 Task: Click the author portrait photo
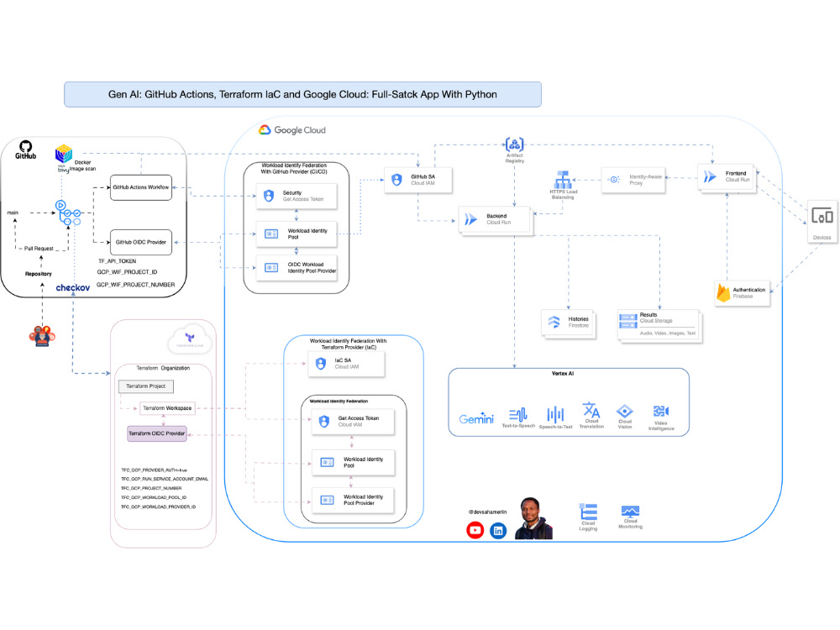tap(533, 518)
